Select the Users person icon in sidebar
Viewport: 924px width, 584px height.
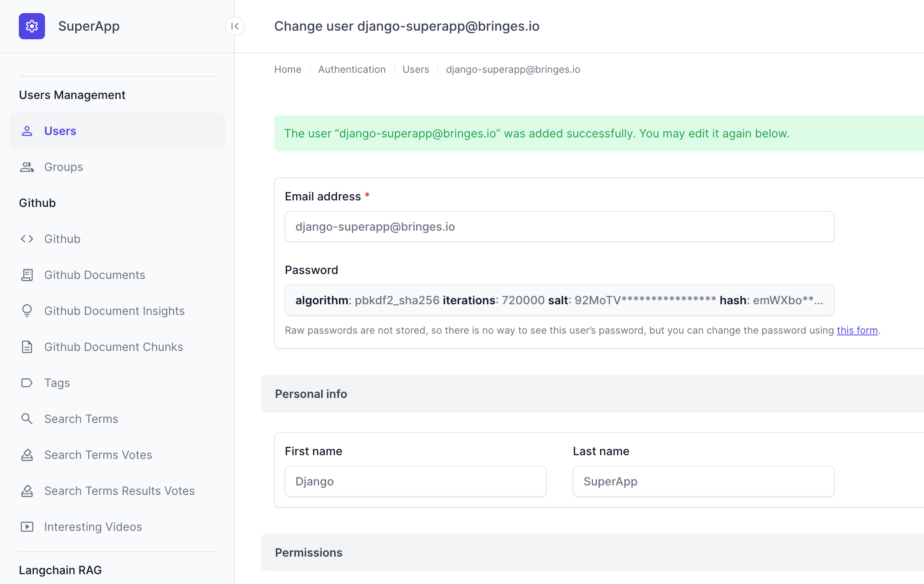point(27,131)
